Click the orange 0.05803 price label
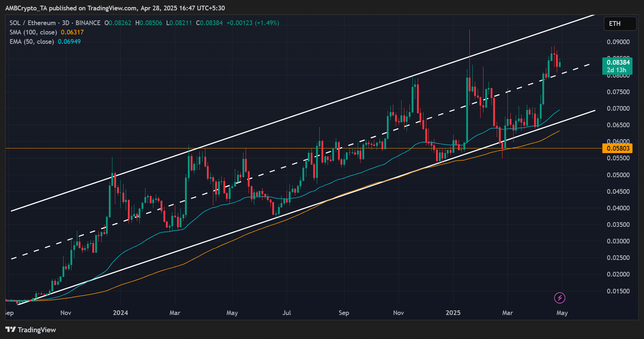Viewport: 644px width, 339px height. coord(617,148)
